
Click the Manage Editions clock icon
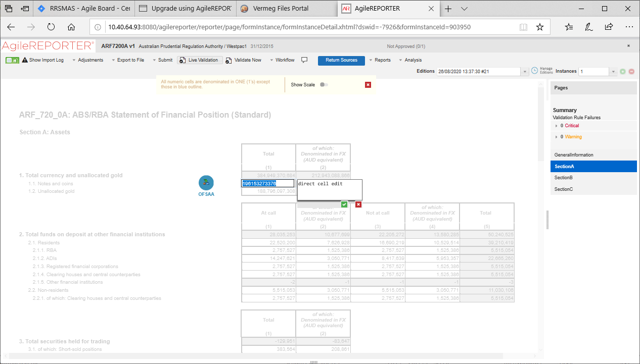pyautogui.click(x=534, y=71)
